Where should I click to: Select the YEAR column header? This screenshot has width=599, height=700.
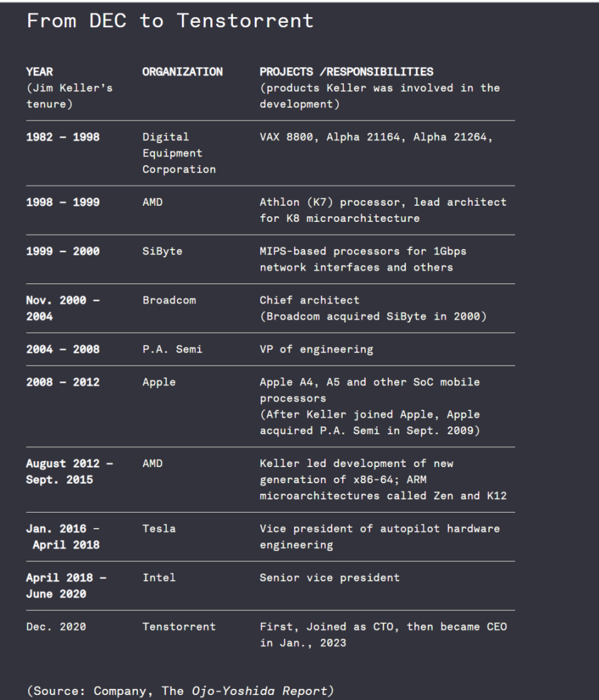[x=39, y=72]
